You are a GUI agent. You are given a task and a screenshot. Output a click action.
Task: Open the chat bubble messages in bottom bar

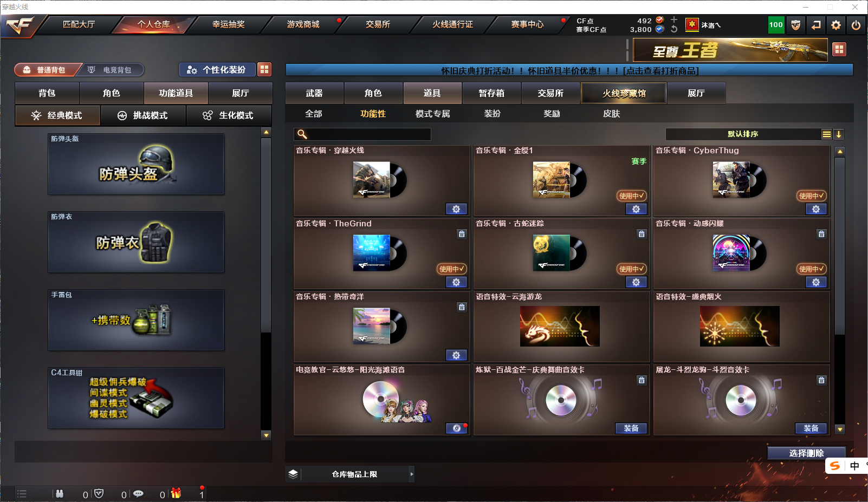pyautogui.click(x=138, y=494)
